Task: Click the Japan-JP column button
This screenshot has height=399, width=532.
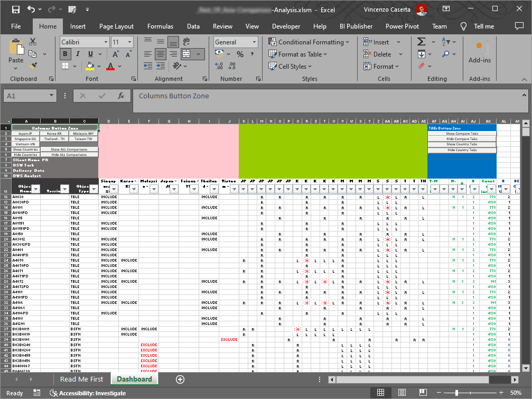Action: click(x=25, y=134)
